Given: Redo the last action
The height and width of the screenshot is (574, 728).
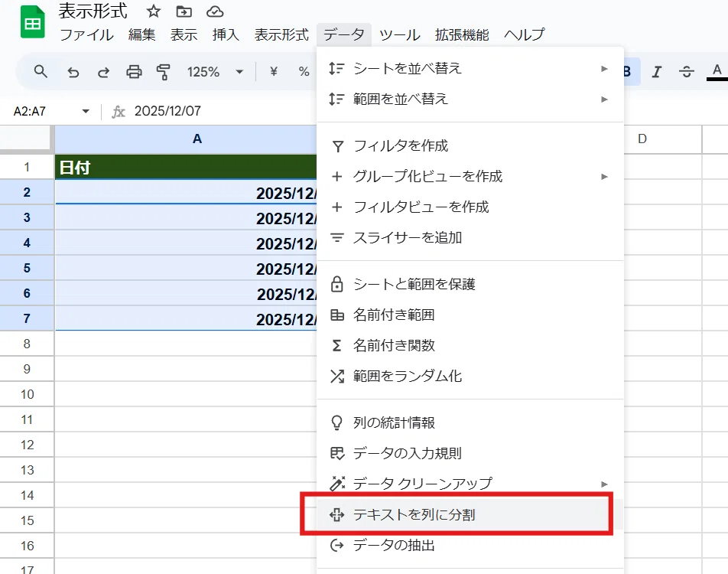Looking at the screenshot, I should click(103, 72).
